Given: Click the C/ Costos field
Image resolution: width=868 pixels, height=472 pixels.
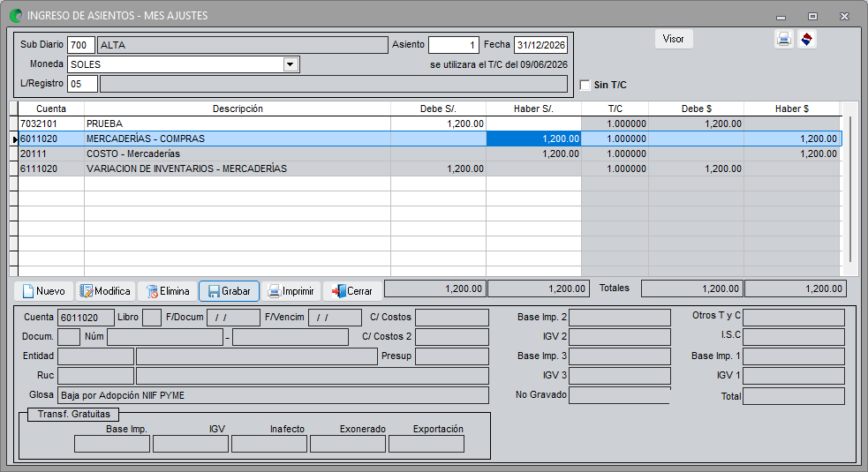Looking at the screenshot, I should click(452, 318).
